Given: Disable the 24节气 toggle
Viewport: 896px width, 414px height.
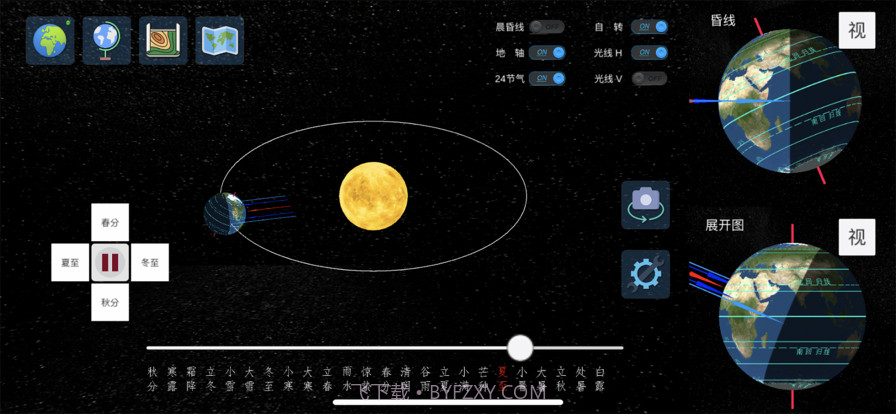Looking at the screenshot, I should 547,78.
